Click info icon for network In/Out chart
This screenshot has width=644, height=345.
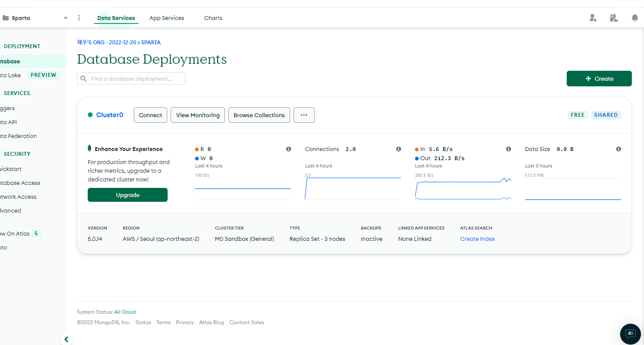(509, 149)
